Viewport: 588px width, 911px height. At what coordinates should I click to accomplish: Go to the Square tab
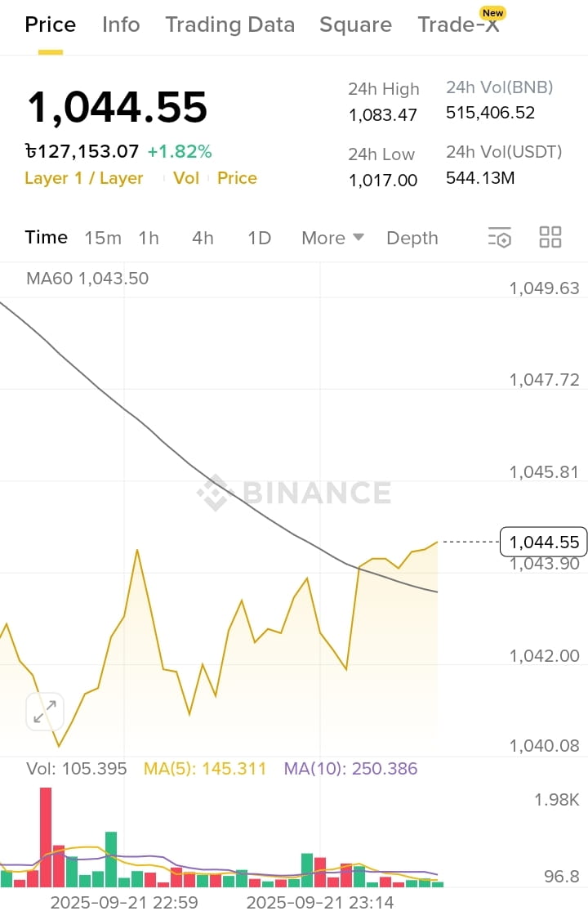355,25
